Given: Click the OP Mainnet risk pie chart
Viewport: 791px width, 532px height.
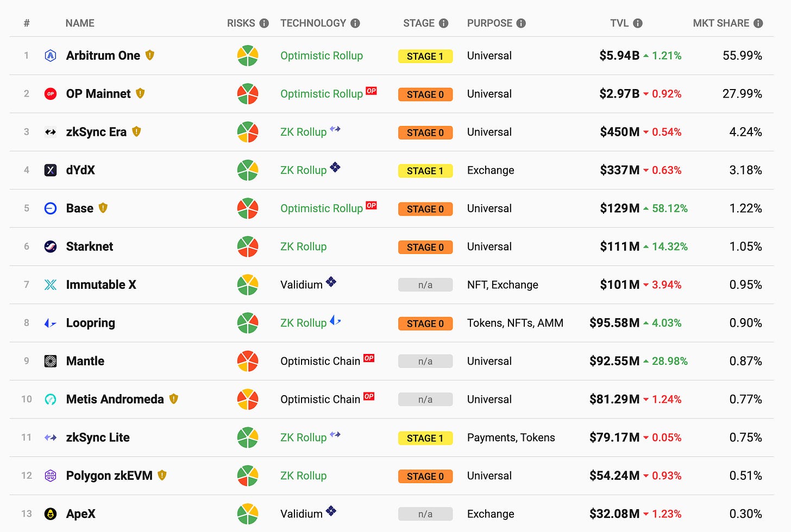Looking at the screenshot, I should point(248,94).
